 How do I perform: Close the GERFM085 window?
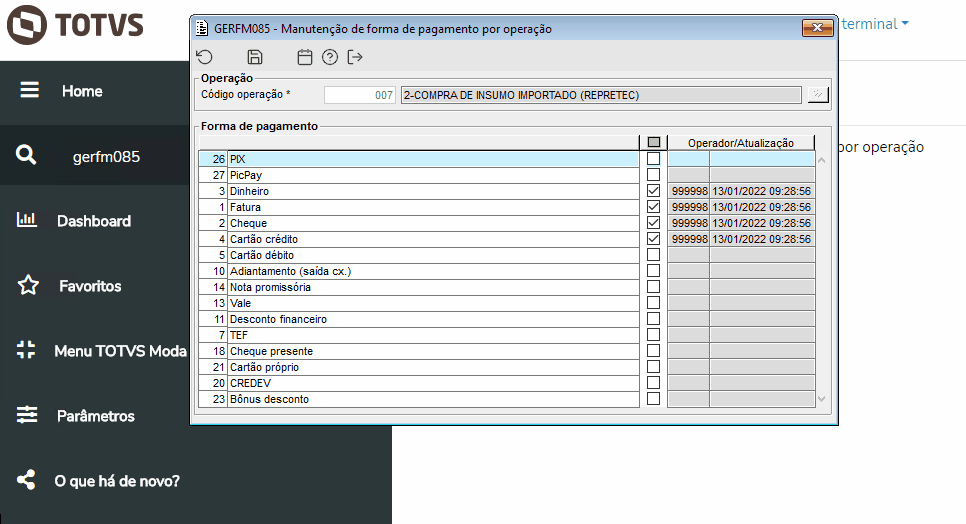[818, 27]
